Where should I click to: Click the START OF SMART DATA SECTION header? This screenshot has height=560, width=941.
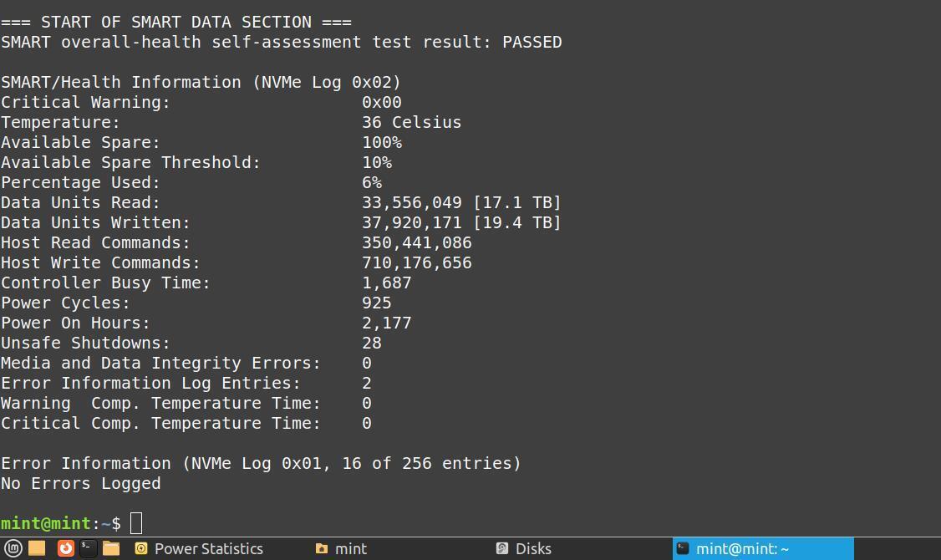pyautogui.click(x=175, y=22)
